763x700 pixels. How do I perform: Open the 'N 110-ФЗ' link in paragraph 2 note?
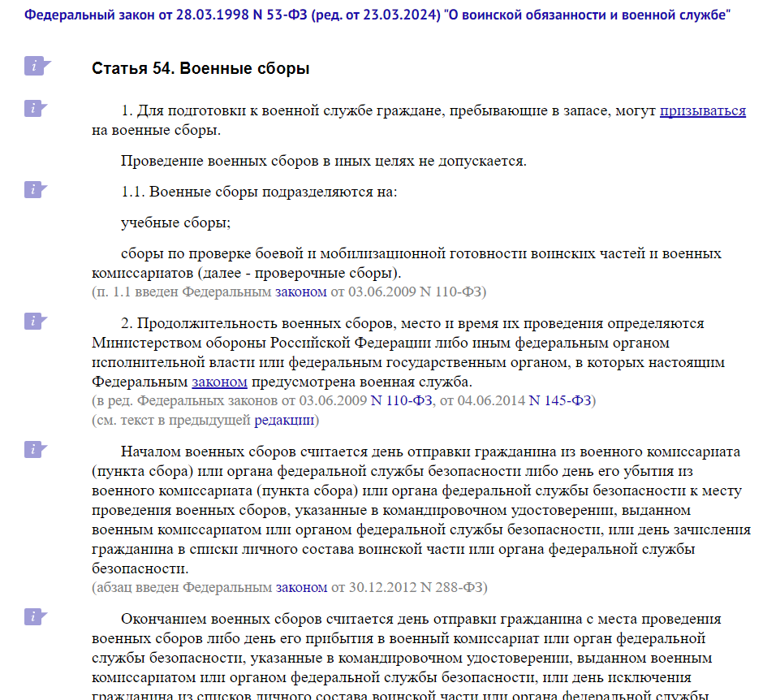[x=402, y=400]
